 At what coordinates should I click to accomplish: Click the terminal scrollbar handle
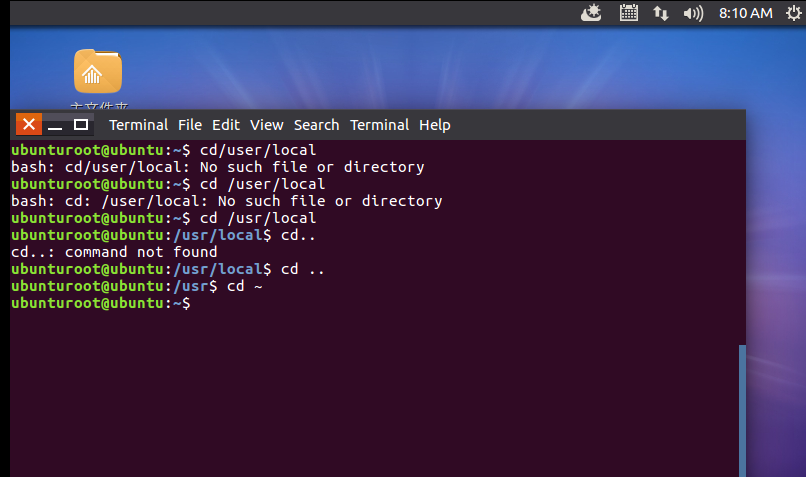742,411
